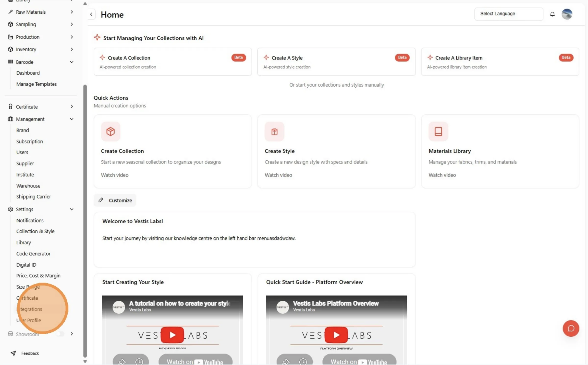This screenshot has height=365, width=588.
Task: Open Code Generator settings
Action: click(x=33, y=253)
